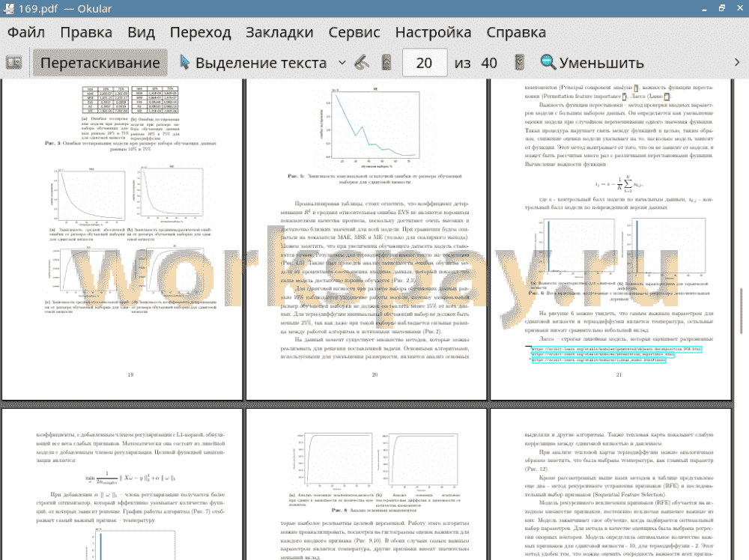Expand the selection tools dropdown arrow
The image size is (749, 560).
(342, 63)
